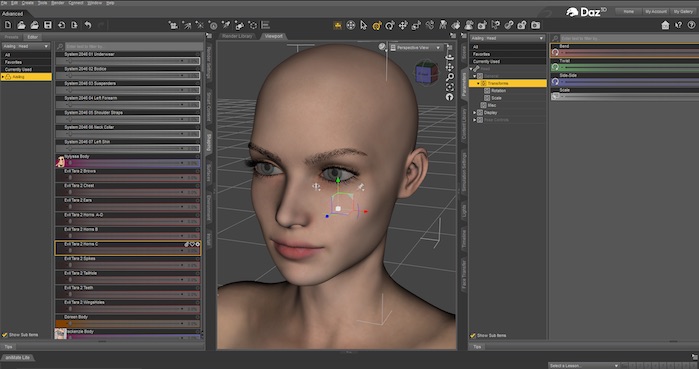The height and width of the screenshot is (369, 699).
Task: Select the highlighted Universal tool icon
Action: tap(377, 25)
